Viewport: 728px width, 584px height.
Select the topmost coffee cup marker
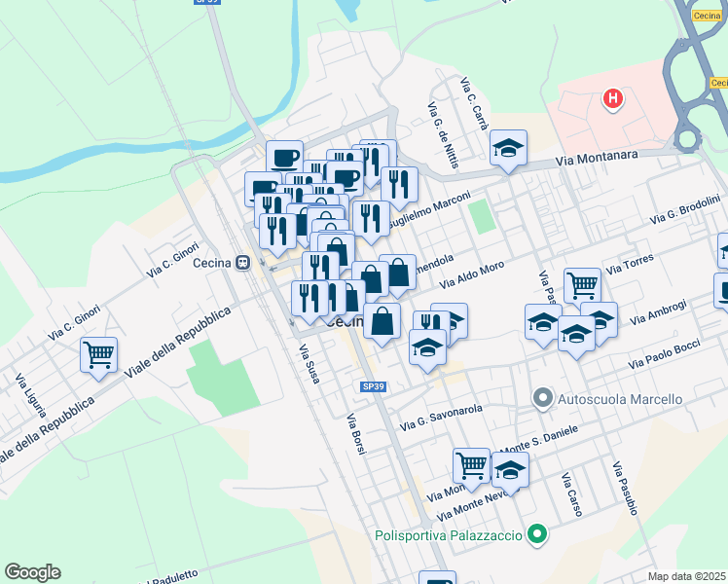tap(284, 159)
